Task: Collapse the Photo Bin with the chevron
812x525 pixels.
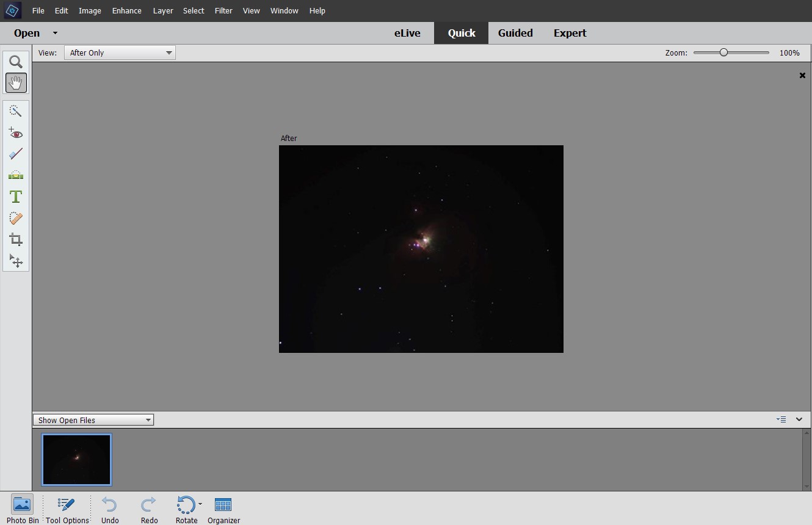Action: pos(799,419)
